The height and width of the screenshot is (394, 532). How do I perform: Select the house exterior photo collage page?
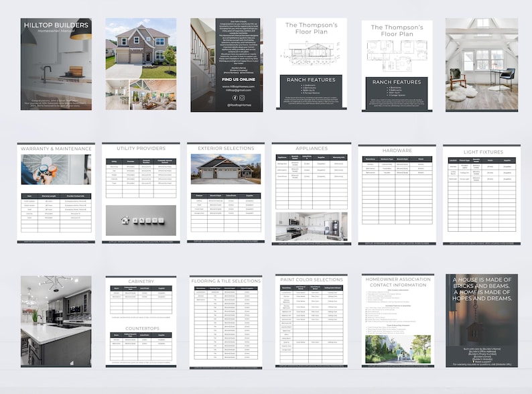141,64
